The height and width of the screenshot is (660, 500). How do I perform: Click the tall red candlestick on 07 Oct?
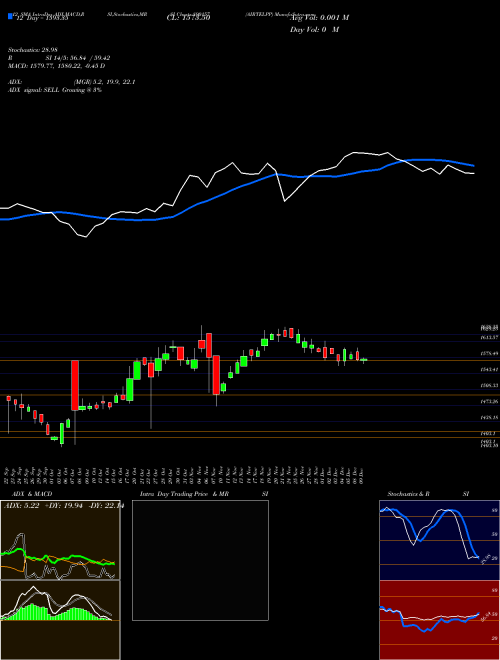click(x=74, y=385)
